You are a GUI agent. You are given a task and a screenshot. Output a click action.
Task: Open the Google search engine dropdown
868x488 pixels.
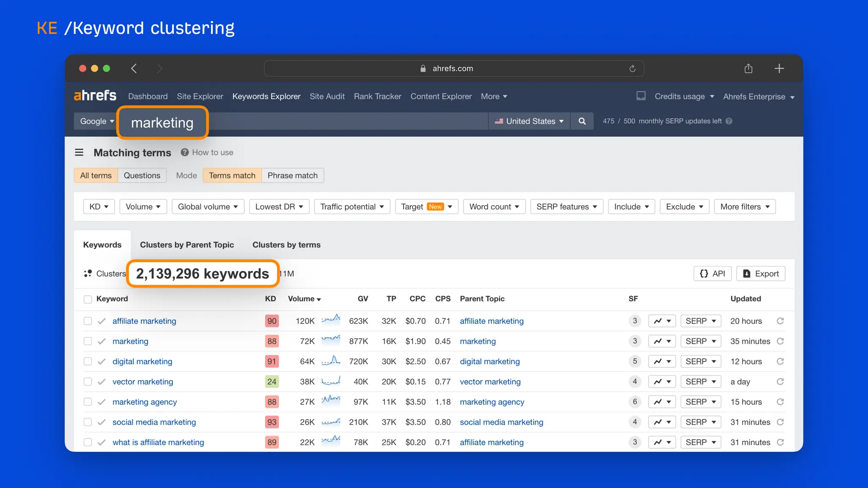[x=97, y=121]
